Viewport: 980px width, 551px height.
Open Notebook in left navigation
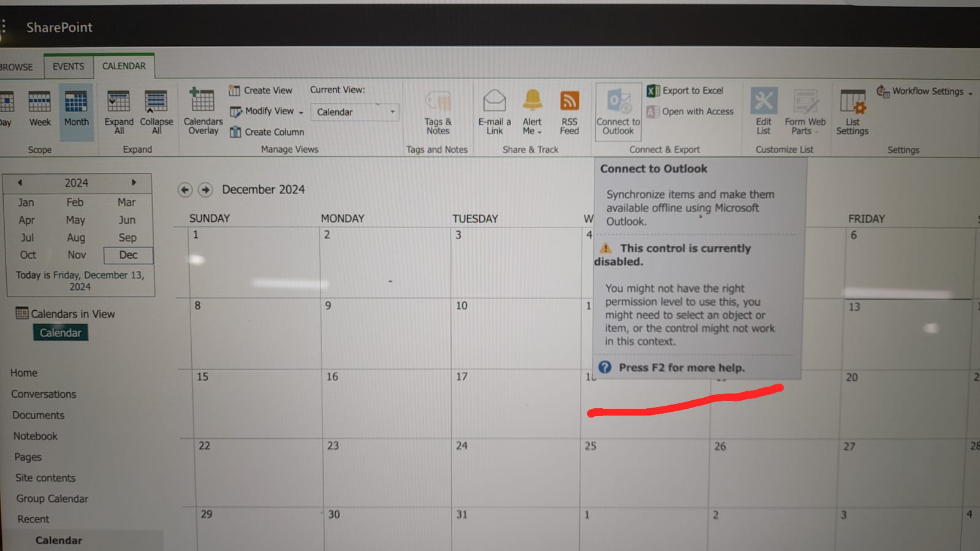click(36, 436)
